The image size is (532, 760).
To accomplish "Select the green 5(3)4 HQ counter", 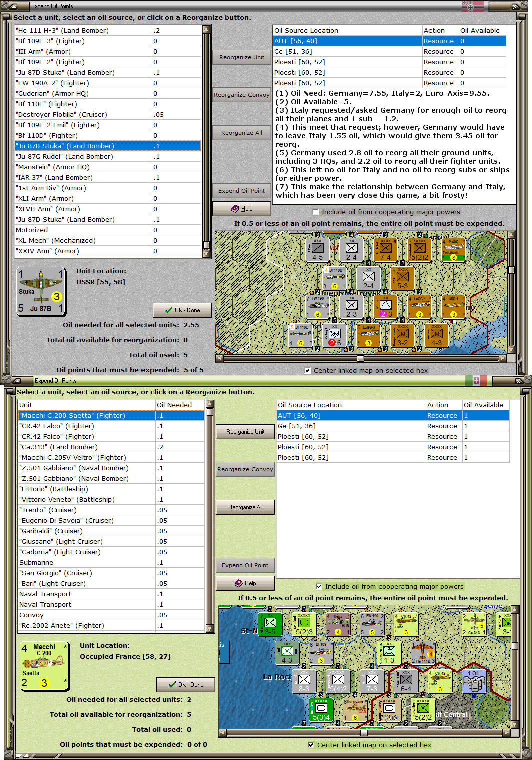I will (x=321, y=709).
